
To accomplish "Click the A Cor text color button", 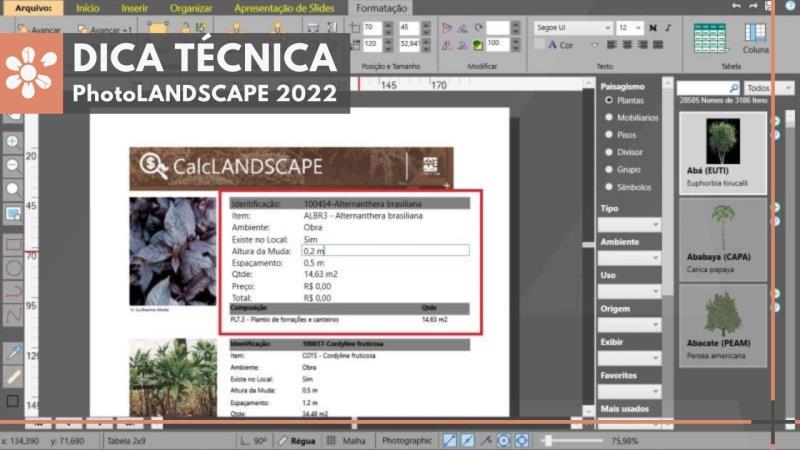I will pyautogui.click(x=560, y=45).
